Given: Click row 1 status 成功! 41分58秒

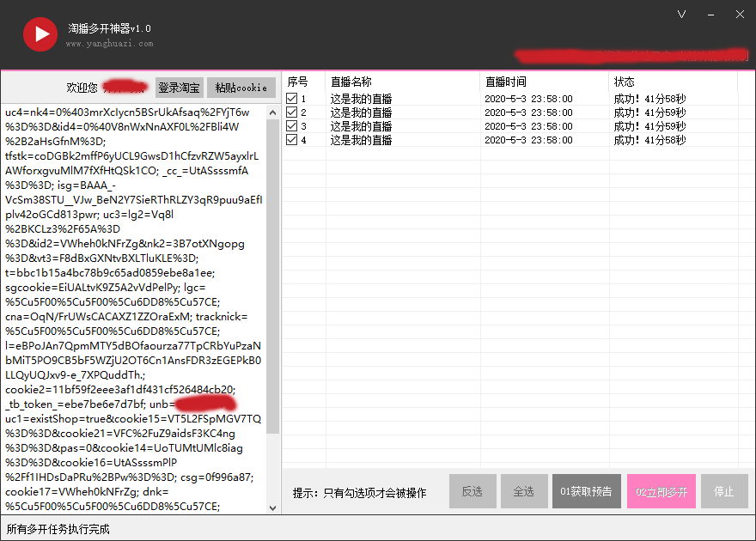Looking at the screenshot, I should 649,99.
